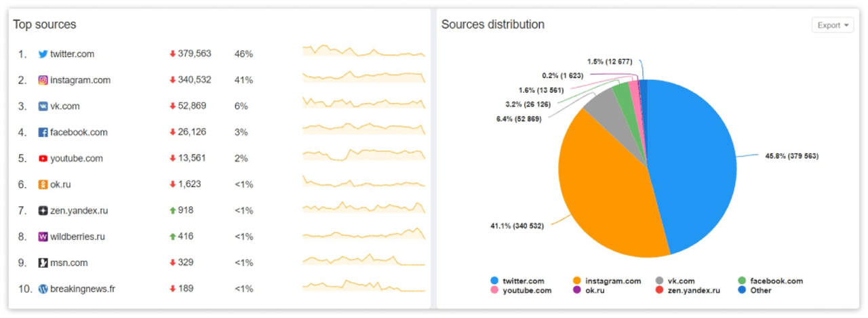Open the msn.com source link
The height and width of the screenshot is (318, 868).
[68, 263]
